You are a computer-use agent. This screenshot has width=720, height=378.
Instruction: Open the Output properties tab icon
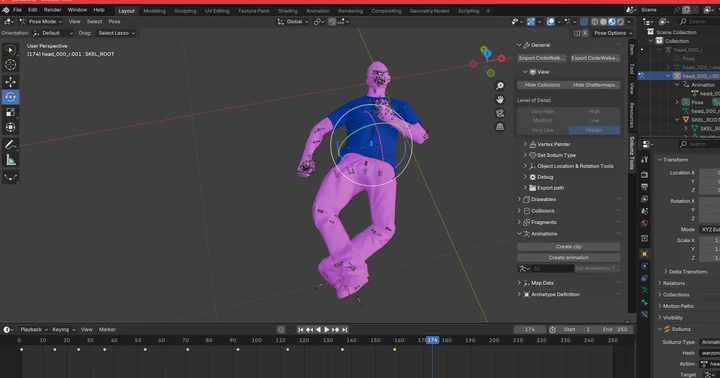coord(645,187)
